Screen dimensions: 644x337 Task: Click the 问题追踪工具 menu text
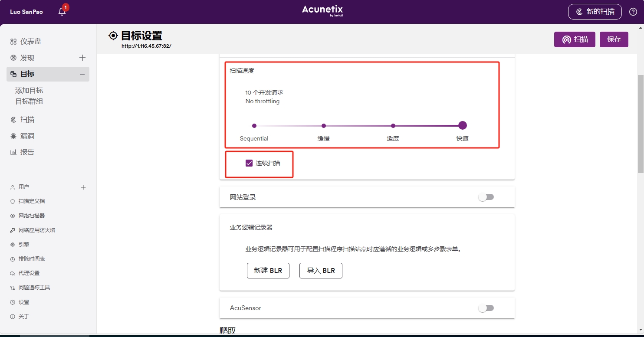[x=34, y=288]
